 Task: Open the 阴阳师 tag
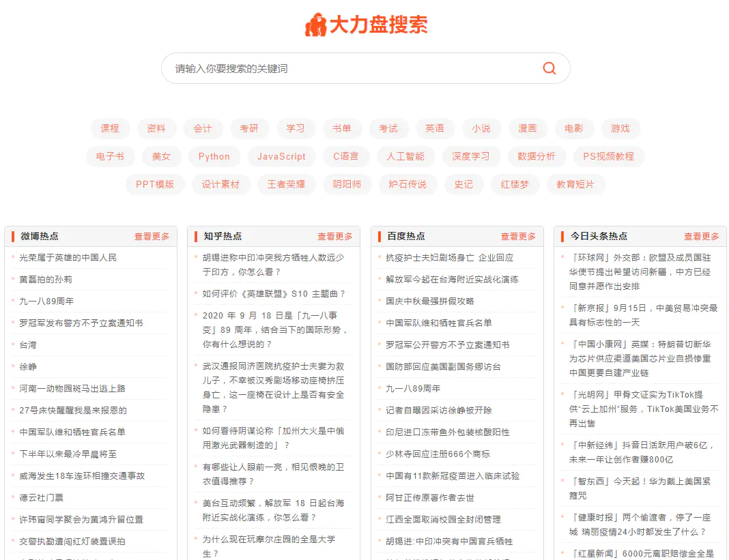[347, 184]
